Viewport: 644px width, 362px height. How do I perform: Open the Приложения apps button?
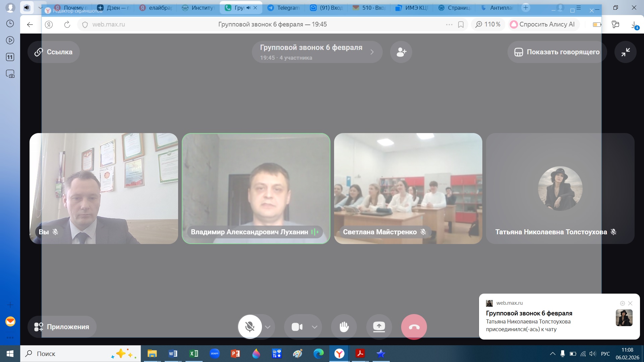pos(62,327)
